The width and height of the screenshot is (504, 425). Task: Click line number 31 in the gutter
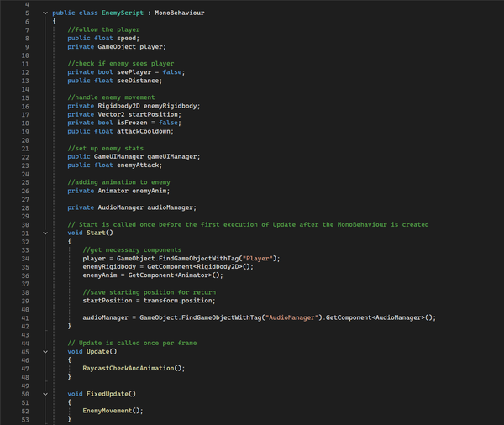26,233
